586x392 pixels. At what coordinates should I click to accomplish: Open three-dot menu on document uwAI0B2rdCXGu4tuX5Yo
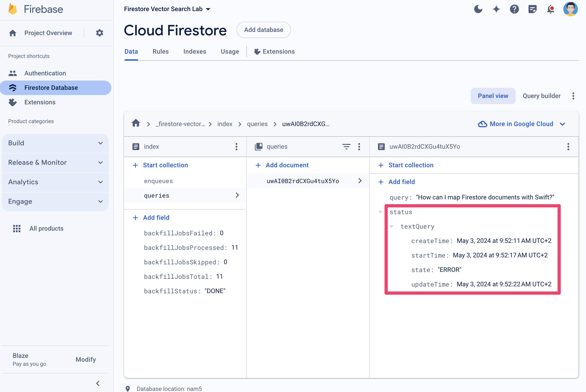click(x=569, y=147)
